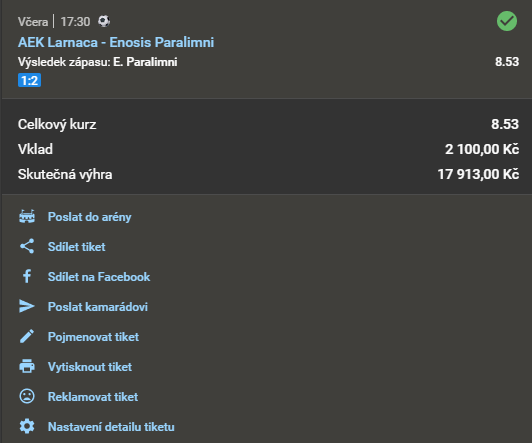
Task: Open Reklamovat tiket
Action: pos(93,397)
